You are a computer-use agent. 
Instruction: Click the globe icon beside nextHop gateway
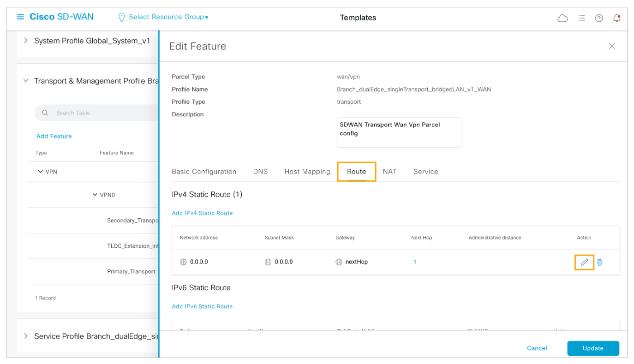(339, 262)
